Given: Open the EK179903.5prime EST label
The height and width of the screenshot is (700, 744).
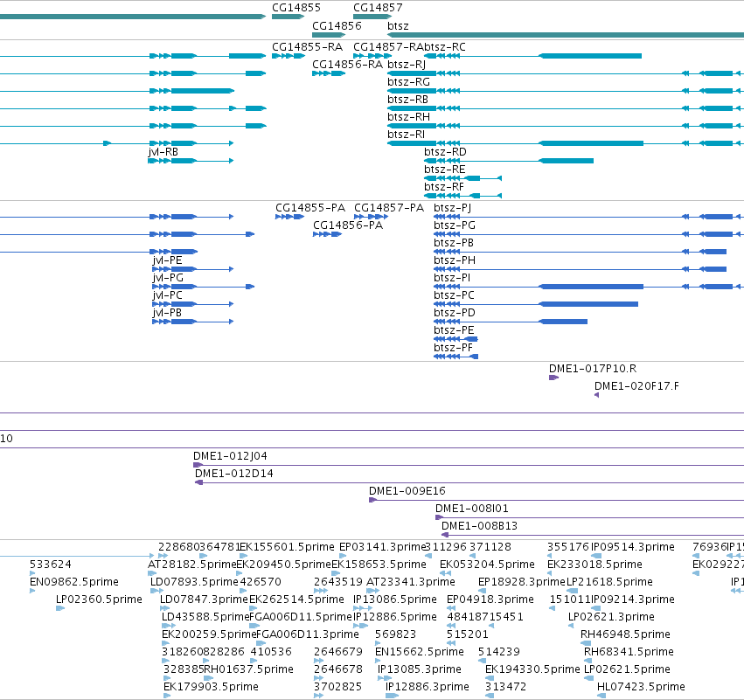Looking at the screenshot, I should tap(212, 688).
